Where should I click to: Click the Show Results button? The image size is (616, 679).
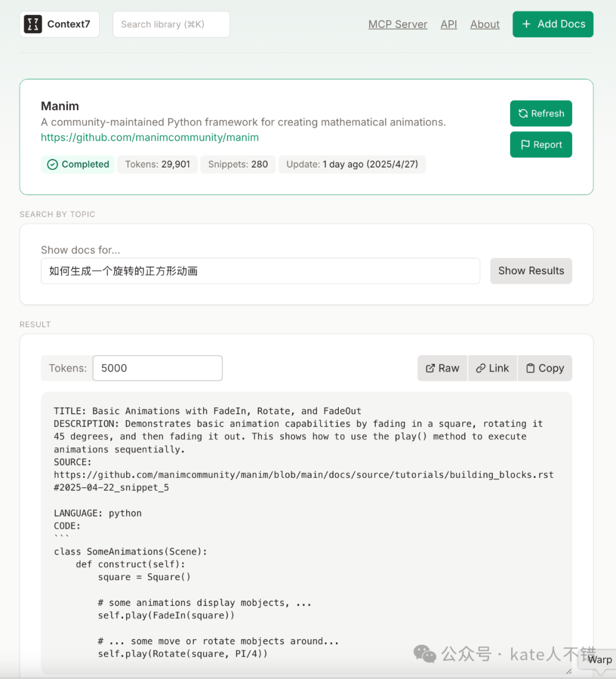point(531,271)
